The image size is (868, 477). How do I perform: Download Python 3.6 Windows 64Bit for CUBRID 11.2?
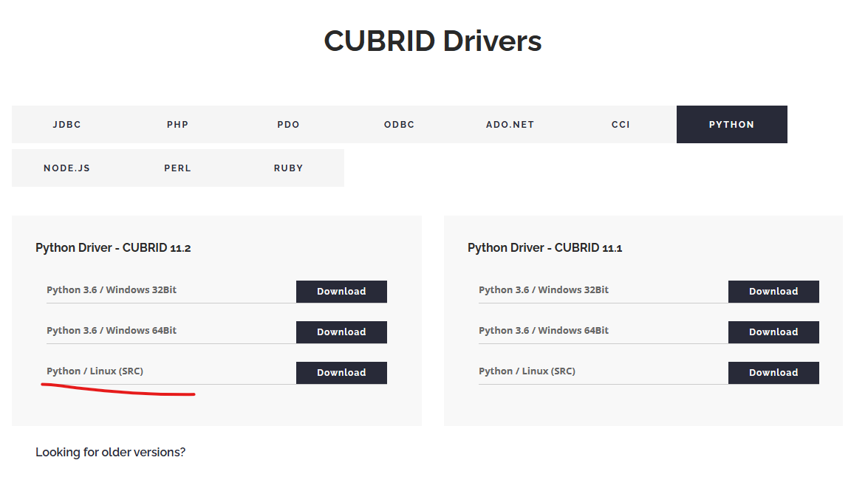(341, 332)
